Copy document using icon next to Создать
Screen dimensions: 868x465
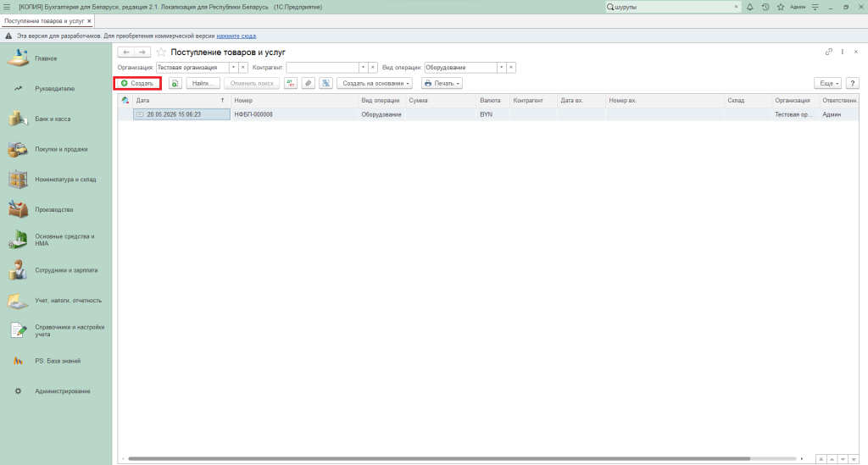[x=175, y=84]
